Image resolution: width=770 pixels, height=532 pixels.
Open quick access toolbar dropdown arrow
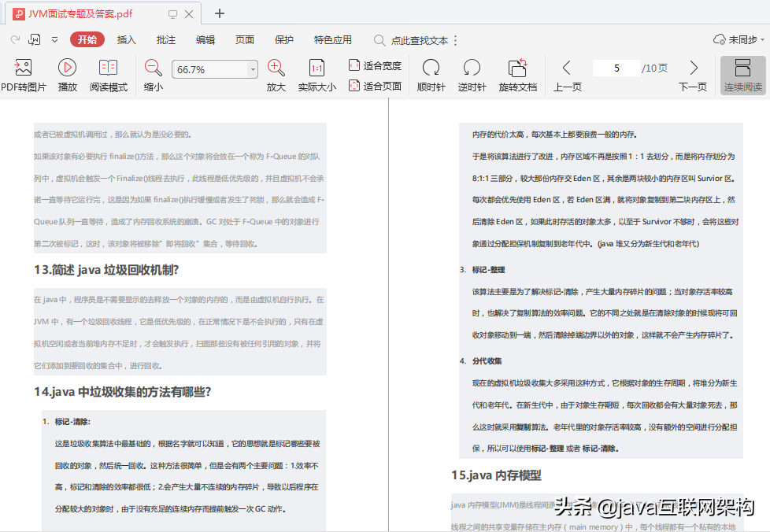[54, 40]
